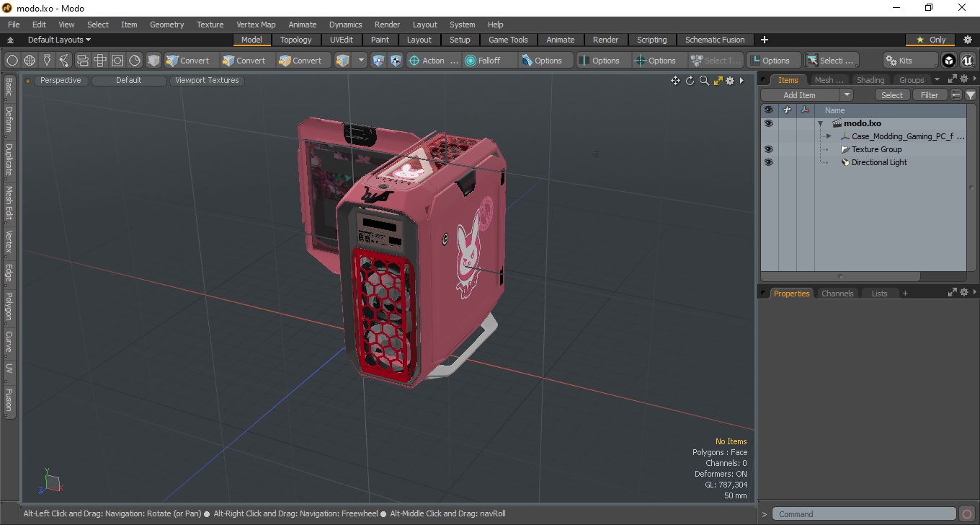Open viewport settings gear icon
This screenshot has height=525, width=980.
click(x=730, y=81)
